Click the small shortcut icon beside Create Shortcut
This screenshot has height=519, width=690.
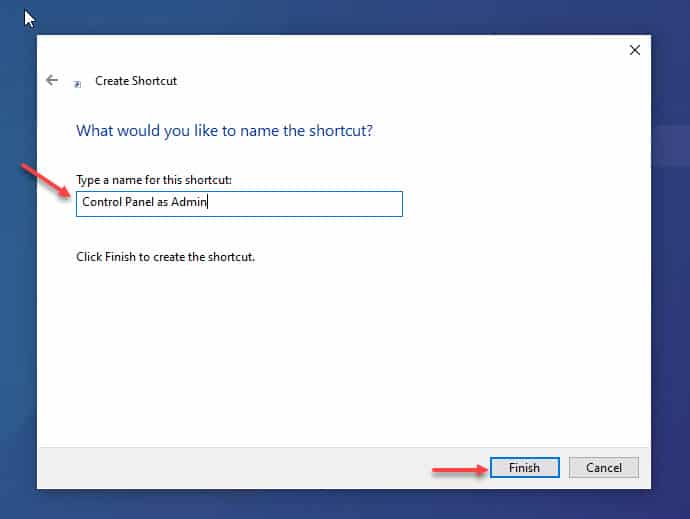[x=77, y=84]
